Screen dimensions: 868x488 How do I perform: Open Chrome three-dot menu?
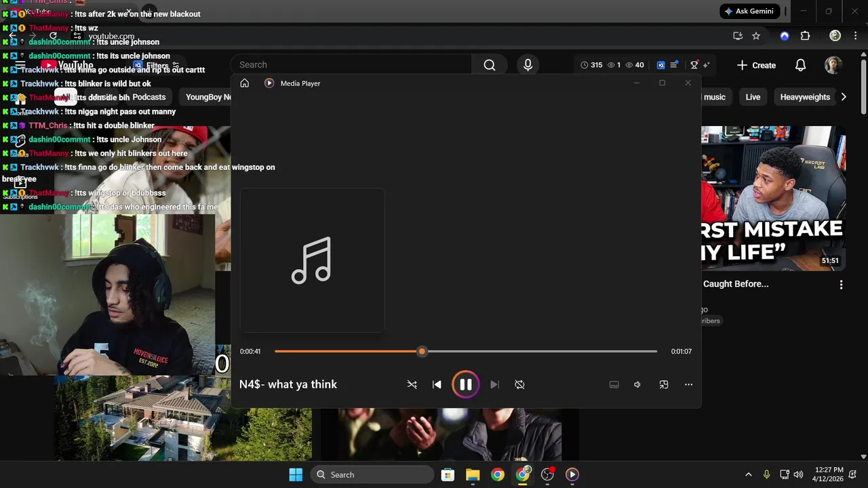854,36
